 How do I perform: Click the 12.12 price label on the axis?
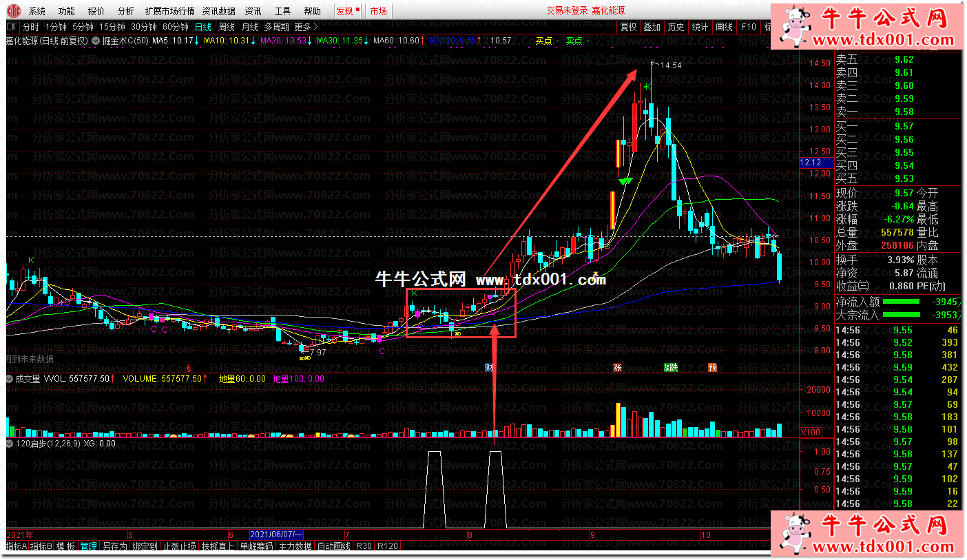[x=811, y=163]
